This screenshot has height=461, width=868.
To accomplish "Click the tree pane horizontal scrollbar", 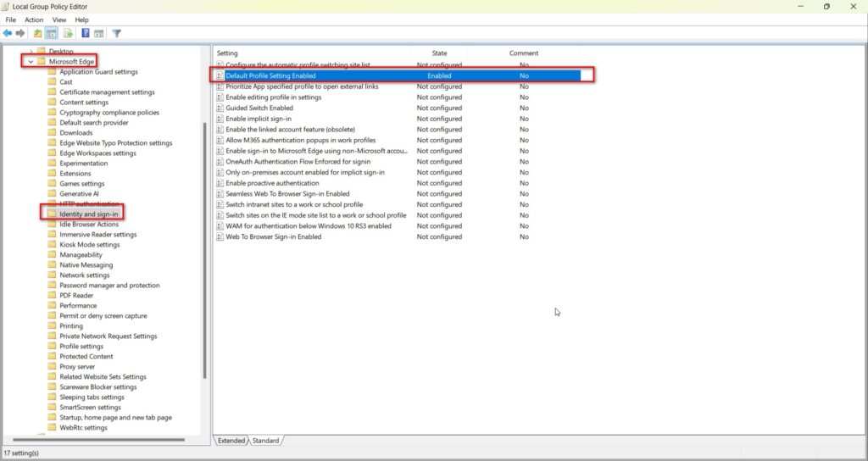I will click(x=97, y=440).
